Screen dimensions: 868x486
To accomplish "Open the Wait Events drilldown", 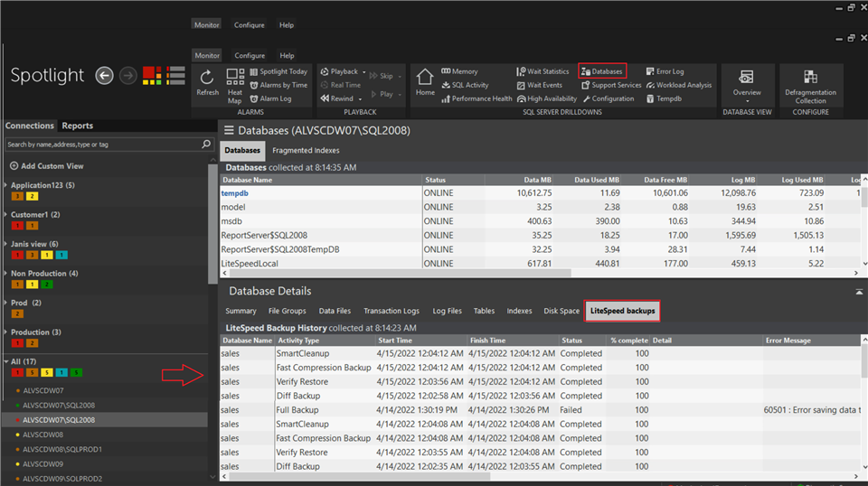I will click(x=539, y=85).
